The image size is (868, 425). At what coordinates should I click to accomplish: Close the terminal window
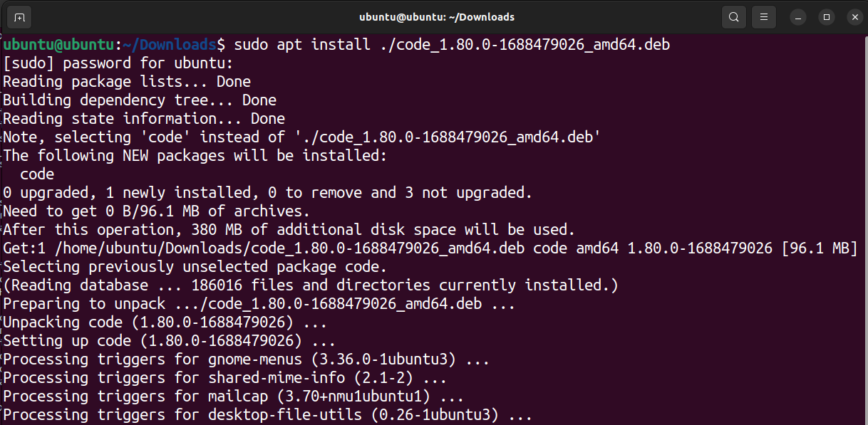[854, 16]
